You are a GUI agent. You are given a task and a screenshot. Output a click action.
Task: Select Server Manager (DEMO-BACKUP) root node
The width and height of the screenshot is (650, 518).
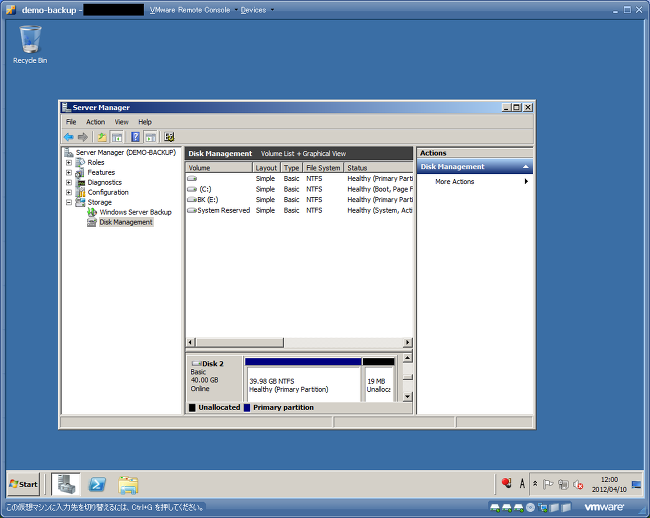[x=126, y=152]
